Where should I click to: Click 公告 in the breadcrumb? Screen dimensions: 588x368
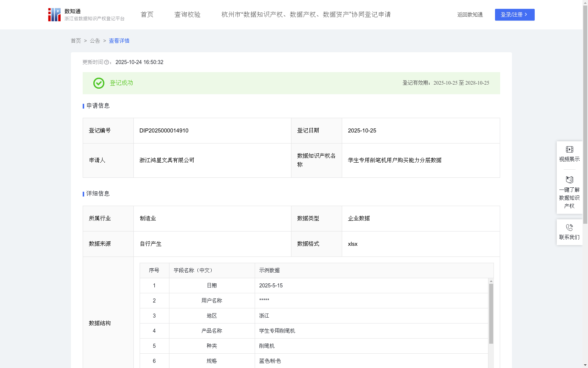point(95,41)
